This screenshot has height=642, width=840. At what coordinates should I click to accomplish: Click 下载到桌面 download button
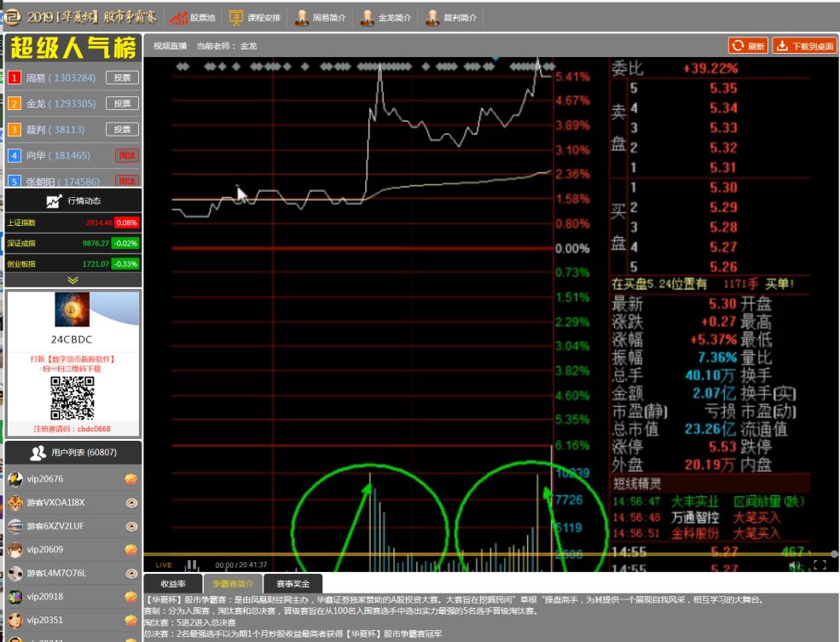[804, 46]
